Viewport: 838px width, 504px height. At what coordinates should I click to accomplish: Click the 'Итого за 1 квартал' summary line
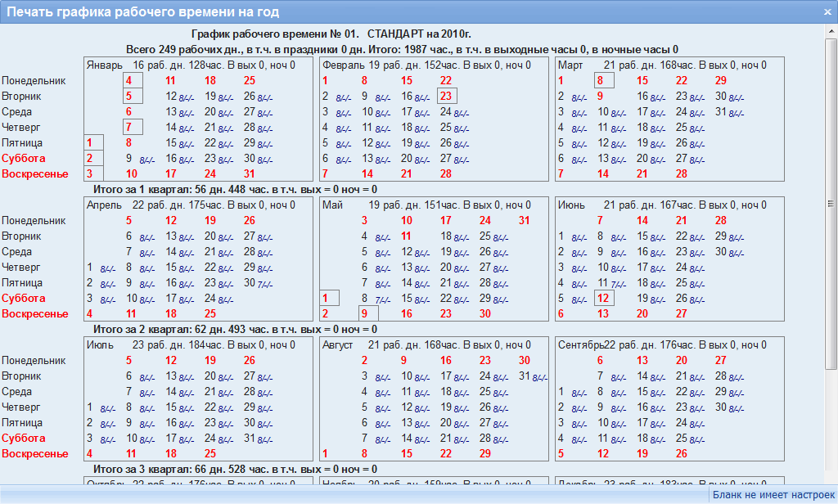click(237, 190)
